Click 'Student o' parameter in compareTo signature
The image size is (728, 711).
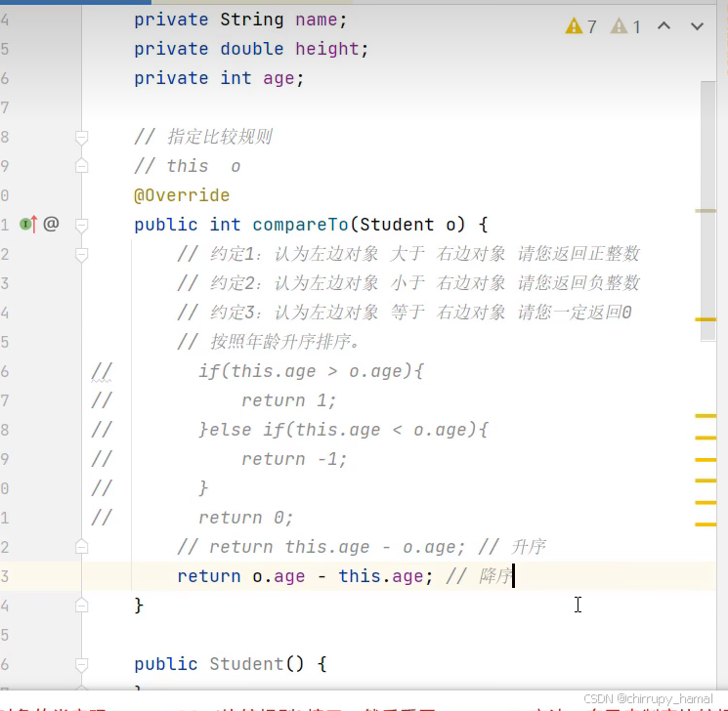click(408, 225)
